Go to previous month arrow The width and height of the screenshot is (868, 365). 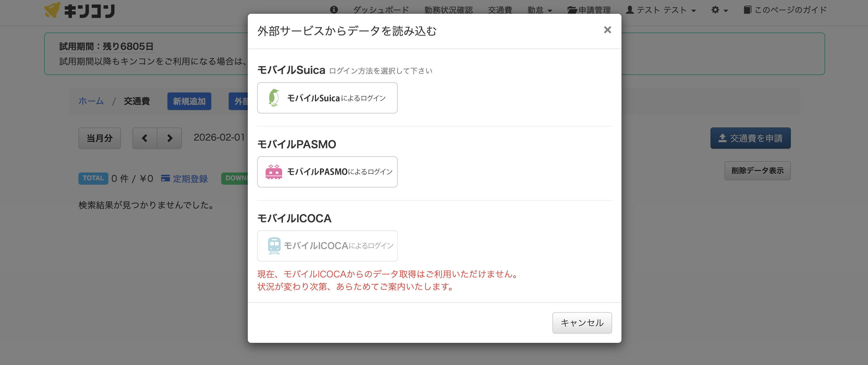145,138
